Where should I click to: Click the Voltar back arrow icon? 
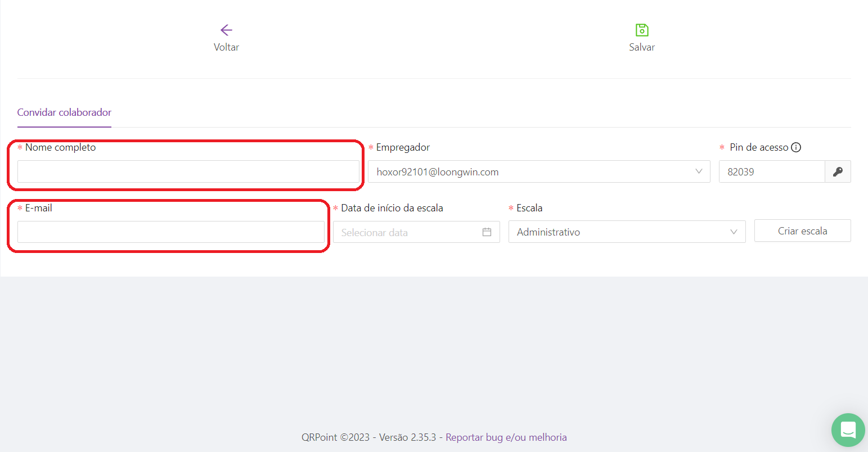226,30
